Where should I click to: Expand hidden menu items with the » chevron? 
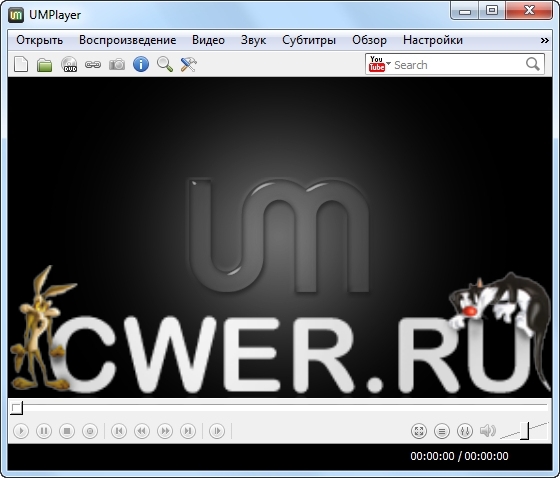pos(544,40)
